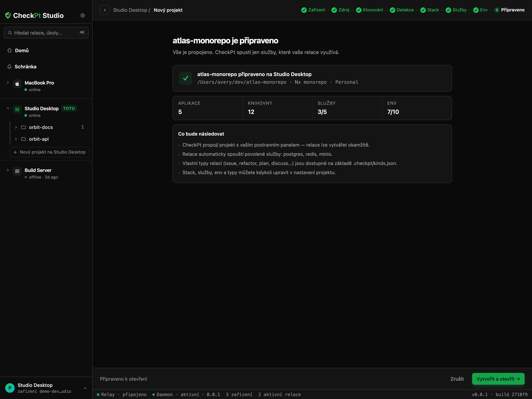532x399 pixels.
Task: Go to the Env step
Action: (x=480, y=10)
